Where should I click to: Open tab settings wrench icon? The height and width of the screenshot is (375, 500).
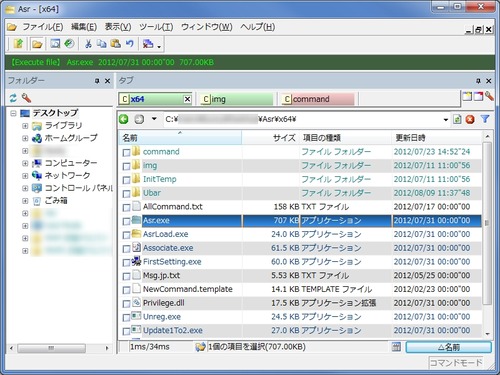(489, 96)
